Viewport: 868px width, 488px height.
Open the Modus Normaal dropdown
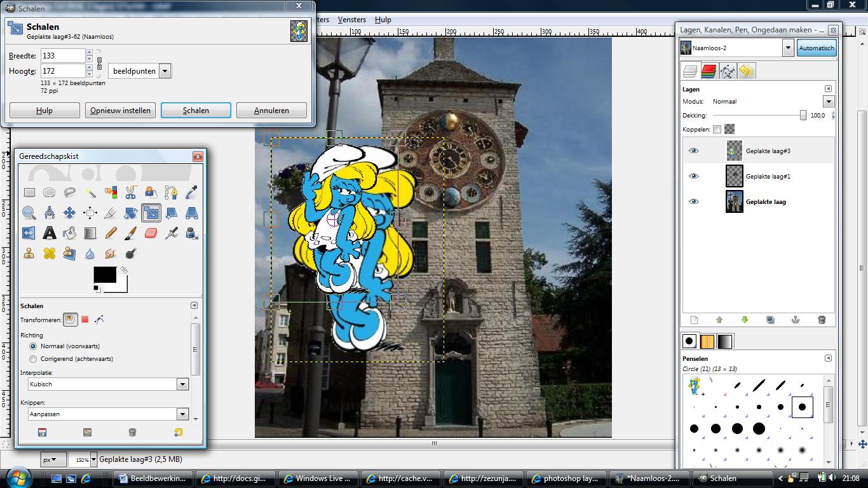(x=828, y=102)
